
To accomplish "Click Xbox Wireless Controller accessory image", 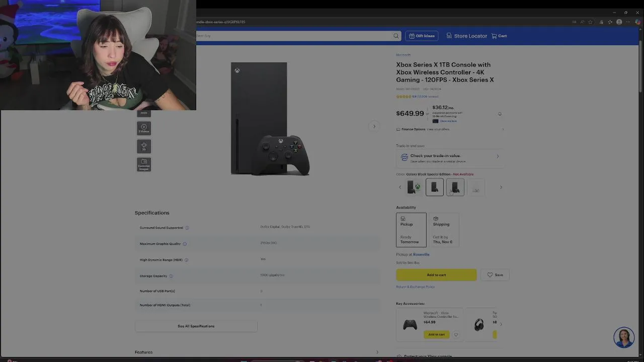I will (x=410, y=325).
